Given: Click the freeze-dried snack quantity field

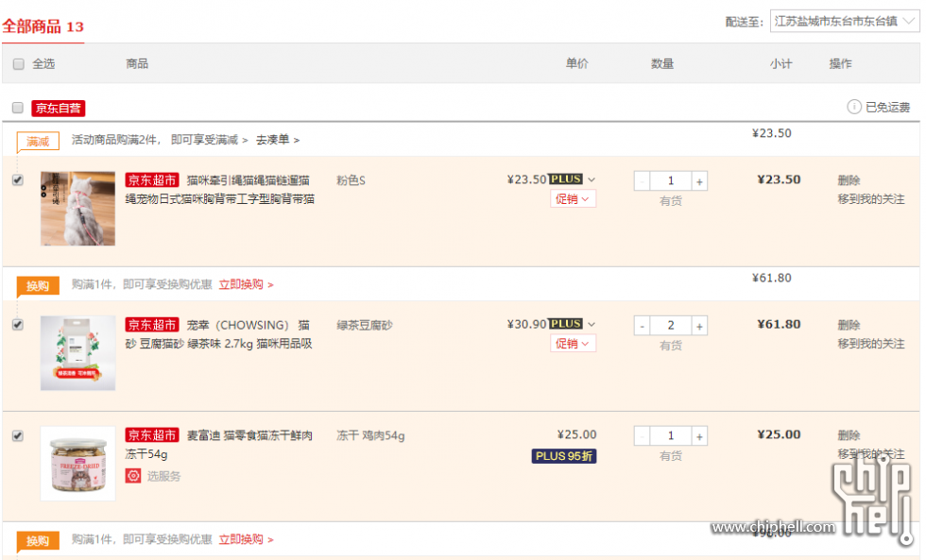Looking at the screenshot, I should [671, 436].
